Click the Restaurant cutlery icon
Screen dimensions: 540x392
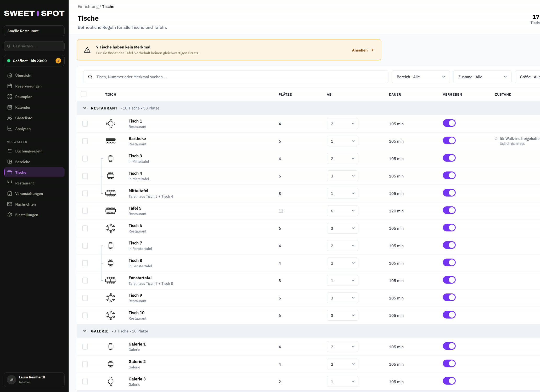tap(10, 183)
